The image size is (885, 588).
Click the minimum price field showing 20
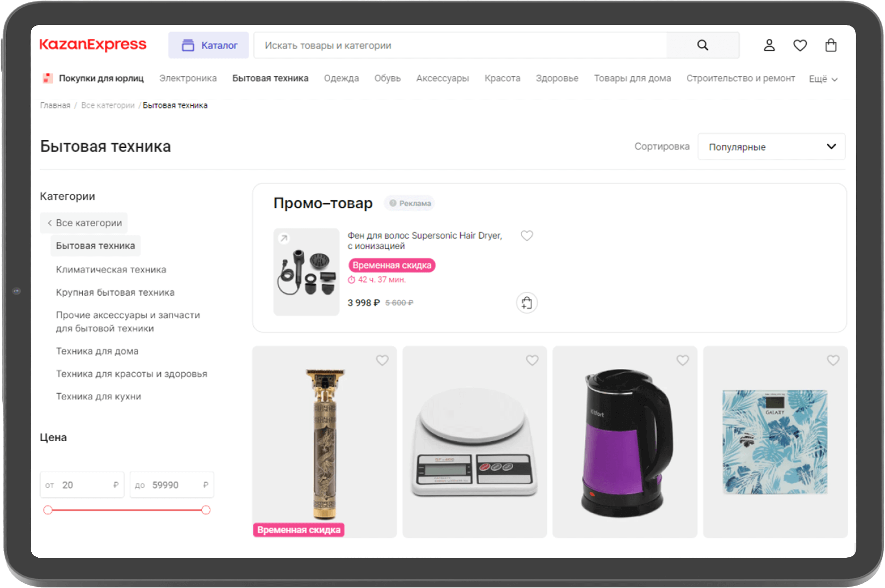pyautogui.click(x=82, y=485)
